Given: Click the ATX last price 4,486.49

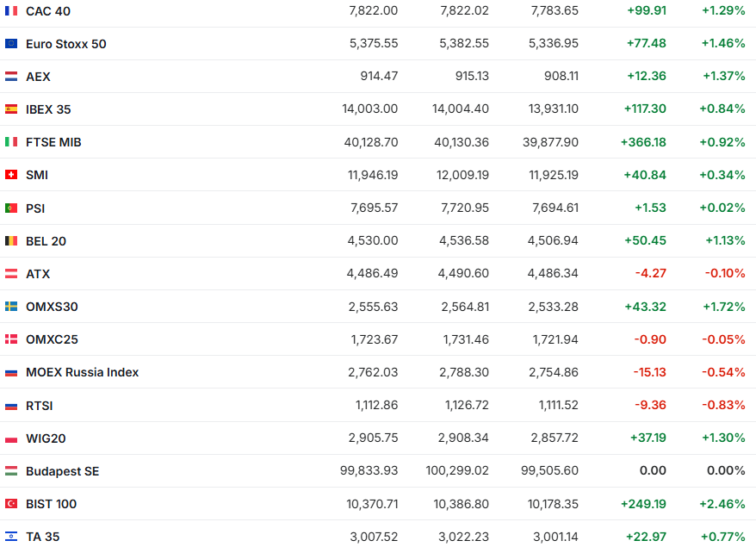Looking at the screenshot, I should pos(372,274).
